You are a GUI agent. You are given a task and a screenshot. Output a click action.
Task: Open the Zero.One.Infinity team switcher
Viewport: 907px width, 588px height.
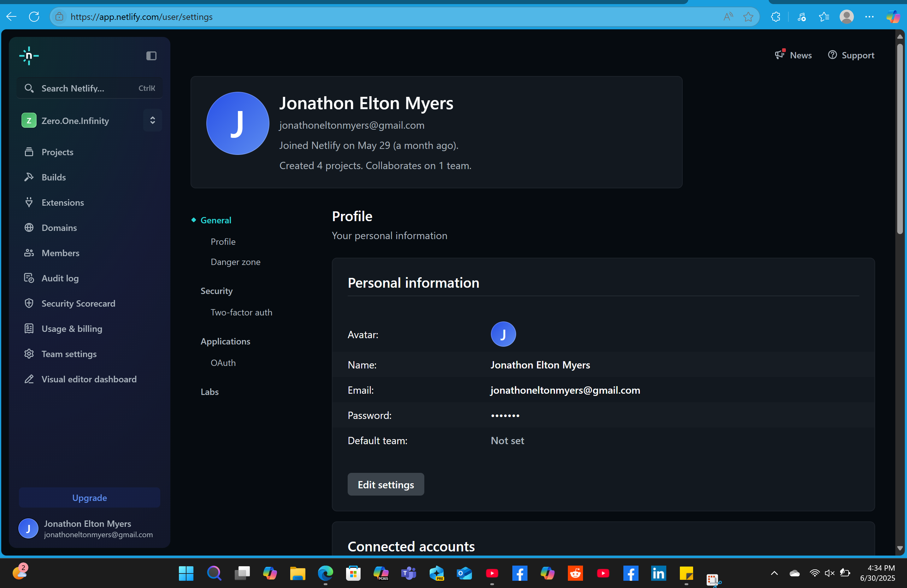click(x=152, y=121)
